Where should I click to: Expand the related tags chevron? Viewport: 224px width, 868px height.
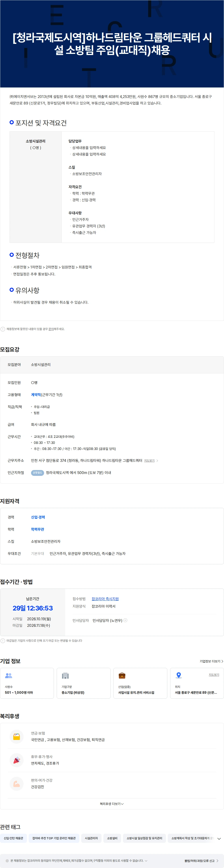(x=219, y=838)
